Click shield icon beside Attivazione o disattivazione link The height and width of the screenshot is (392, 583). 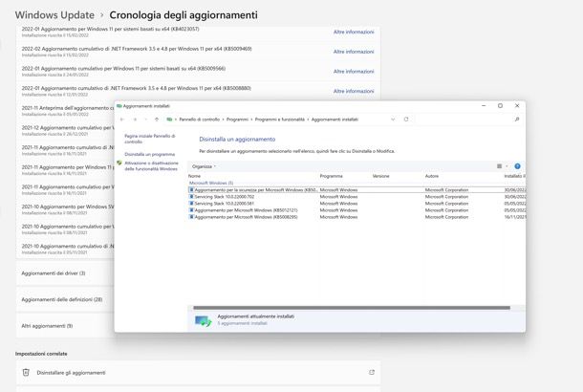pyautogui.click(x=119, y=163)
